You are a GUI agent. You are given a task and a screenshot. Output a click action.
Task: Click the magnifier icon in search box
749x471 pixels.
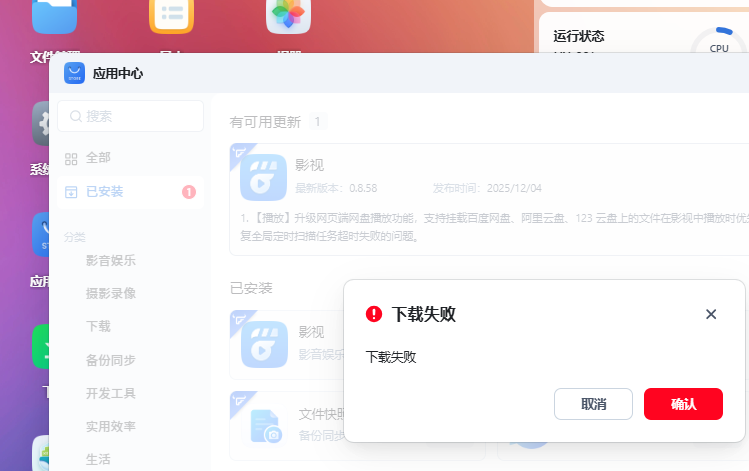tap(75, 116)
